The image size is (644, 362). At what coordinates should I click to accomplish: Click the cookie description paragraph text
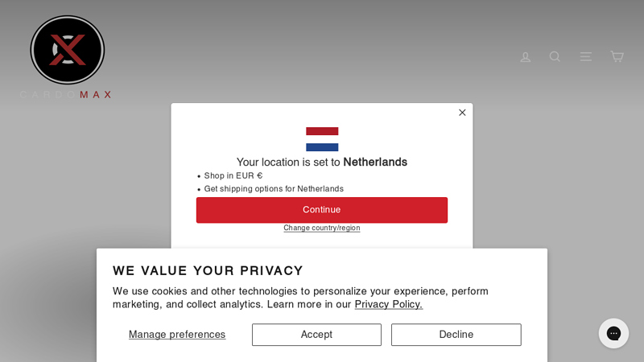300,298
